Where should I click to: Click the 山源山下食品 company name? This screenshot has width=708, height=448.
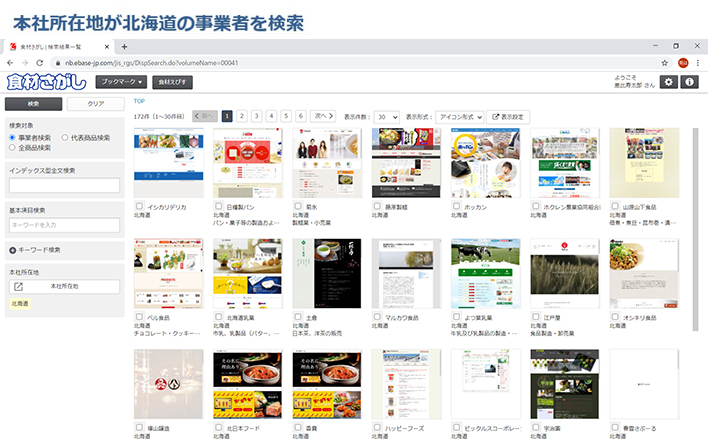coord(639,207)
